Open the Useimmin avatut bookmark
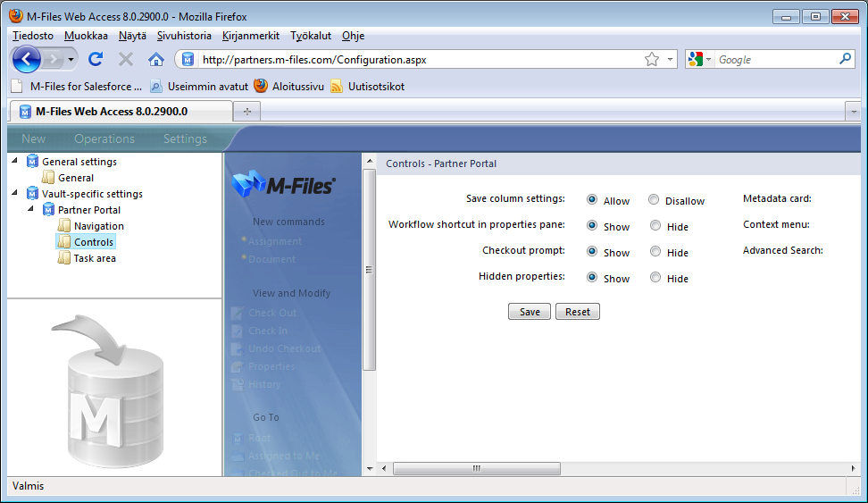Image resolution: width=868 pixels, height=503 pixels. coord(199,87)
